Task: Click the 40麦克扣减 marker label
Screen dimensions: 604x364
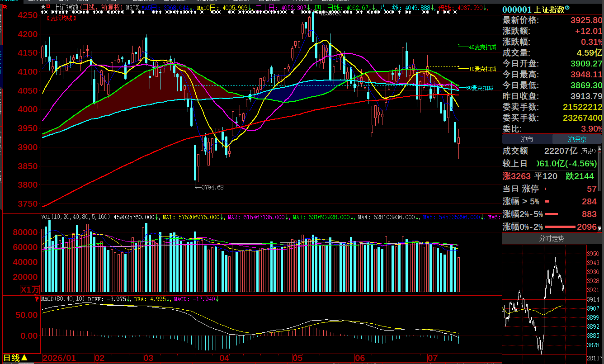Action: click(482, 47)
